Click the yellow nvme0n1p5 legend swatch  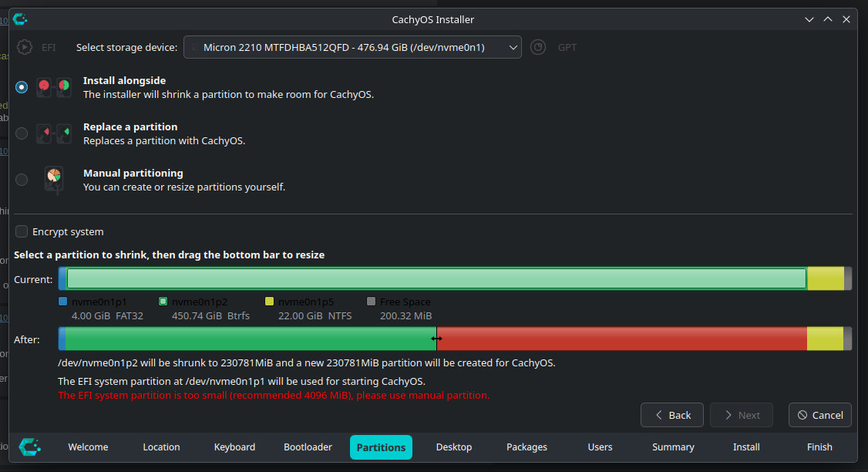coord(269,302)
